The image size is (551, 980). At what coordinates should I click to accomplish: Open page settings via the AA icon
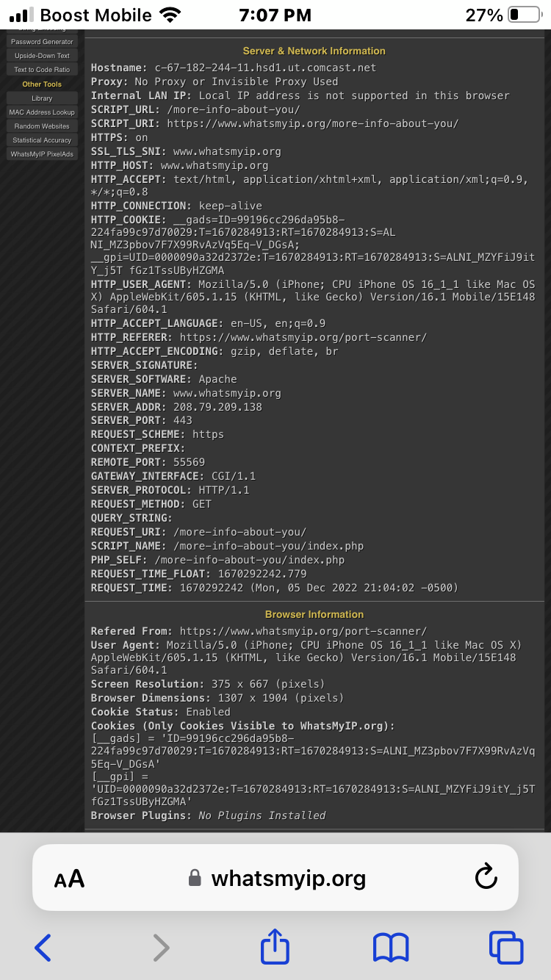click(69, 877)
